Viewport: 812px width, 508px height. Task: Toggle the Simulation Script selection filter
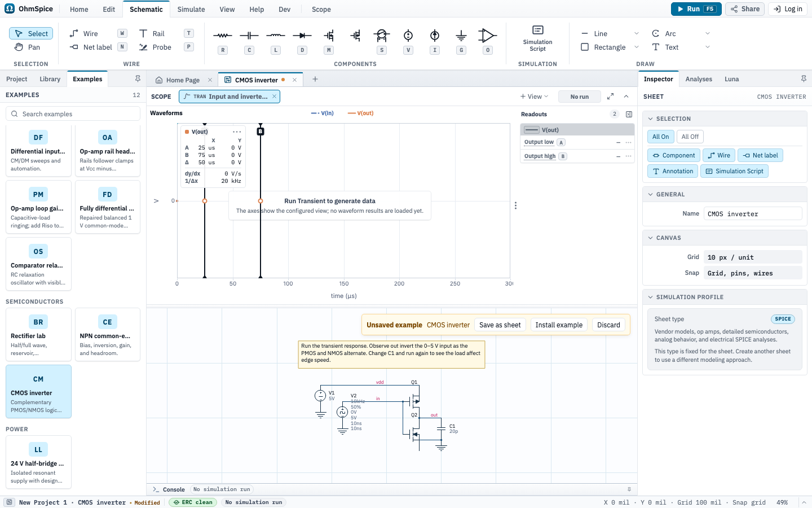click(734, 171)
